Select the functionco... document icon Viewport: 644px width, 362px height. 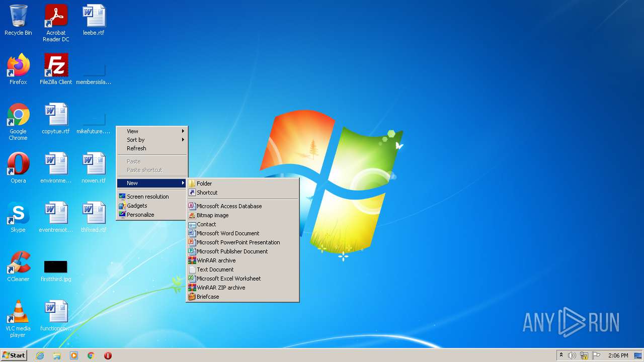(56, 316)
